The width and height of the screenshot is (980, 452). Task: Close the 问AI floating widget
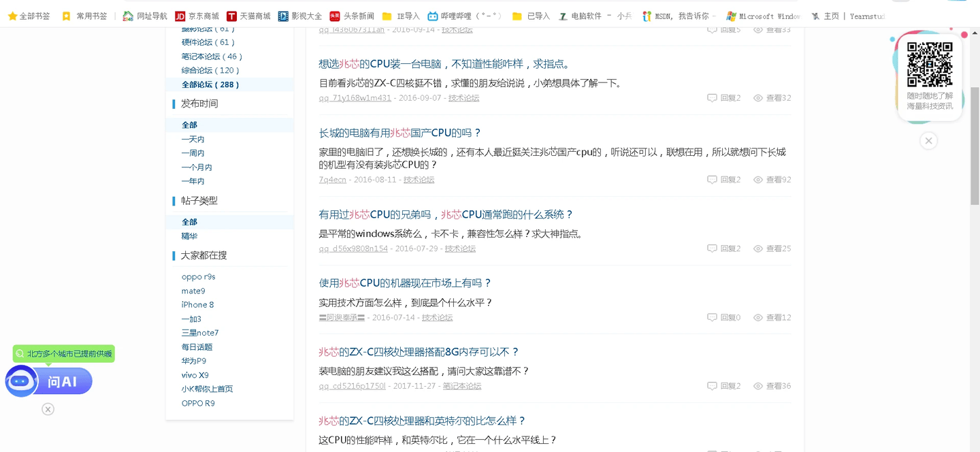coord(48,409)
